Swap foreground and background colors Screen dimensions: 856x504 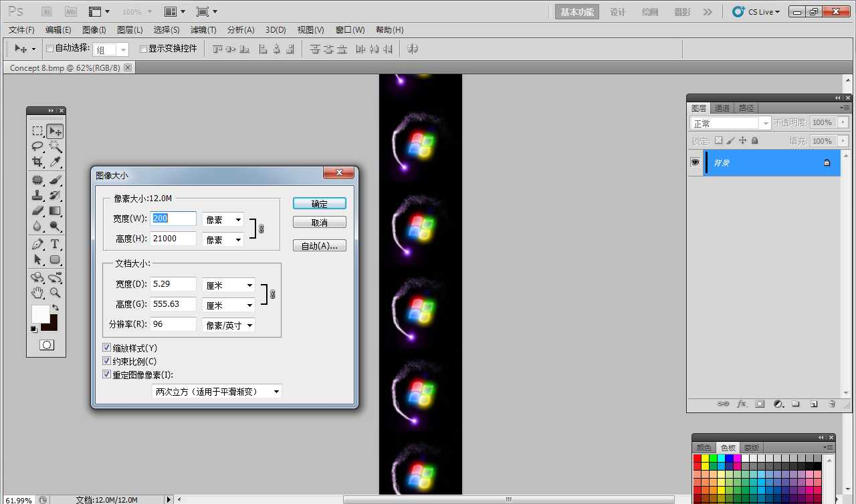(55, 307)
